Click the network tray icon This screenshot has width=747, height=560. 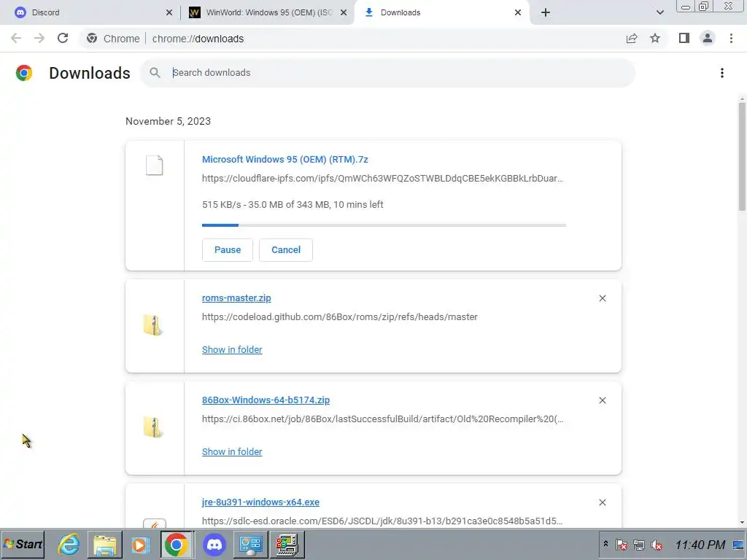[x=639, y=545]
